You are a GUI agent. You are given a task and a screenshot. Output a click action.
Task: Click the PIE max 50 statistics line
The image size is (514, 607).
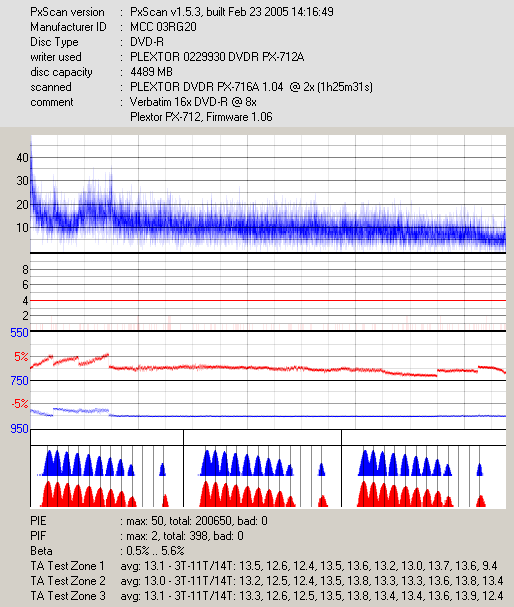(x=149, y=521)
